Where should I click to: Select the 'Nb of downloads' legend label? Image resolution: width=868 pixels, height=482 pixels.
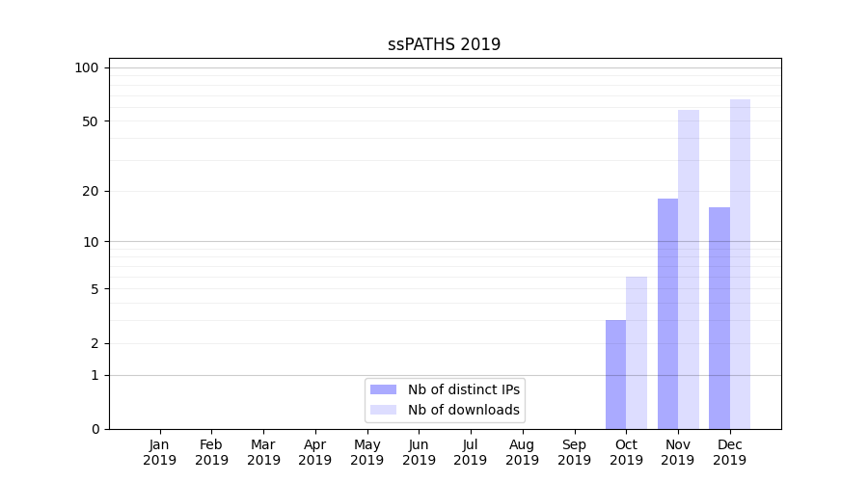(x=463, y=410)
